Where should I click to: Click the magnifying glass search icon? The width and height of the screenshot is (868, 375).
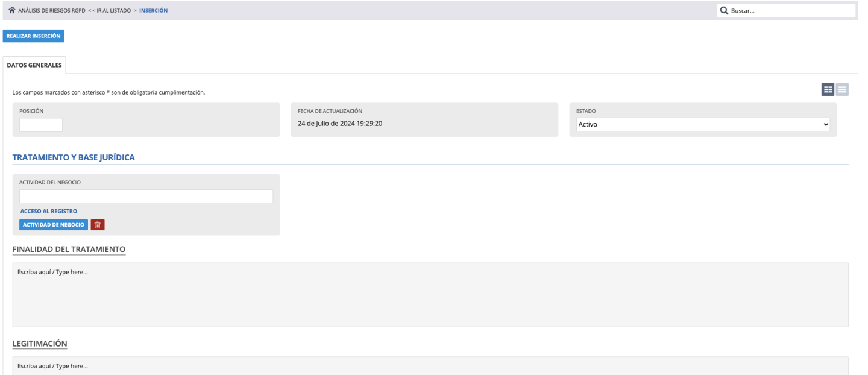pyautogui.click(x=724, y=11)
